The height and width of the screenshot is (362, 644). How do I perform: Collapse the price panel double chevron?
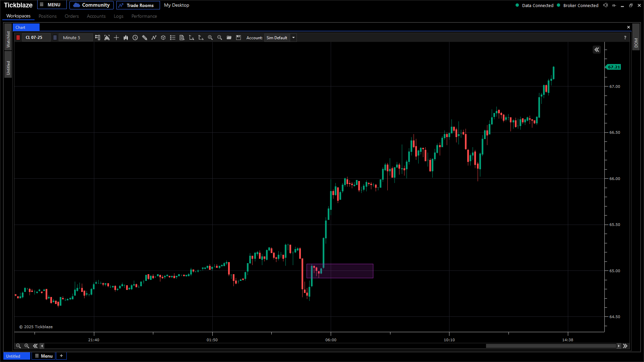click(597, 50)
